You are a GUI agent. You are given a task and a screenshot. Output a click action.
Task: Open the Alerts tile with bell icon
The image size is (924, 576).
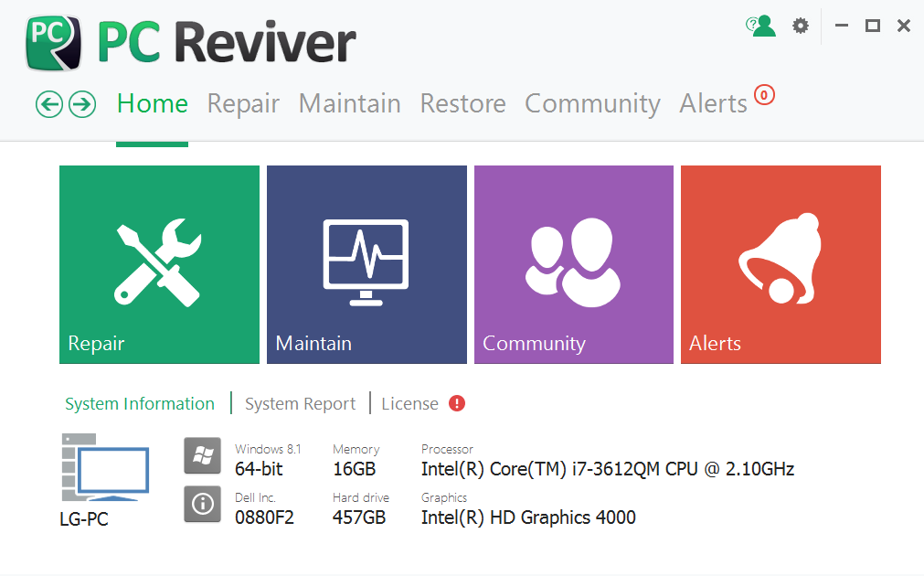781,265
